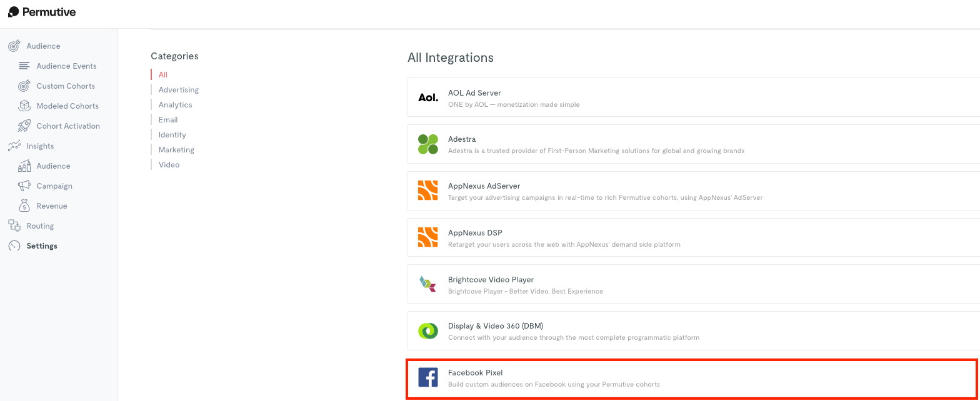Image resolution: width=980 pixels, height=401 pixels.
Task: Open Display & Video 360 (DBM) integration
Action: pyautogui.click(x=694, y=330)
